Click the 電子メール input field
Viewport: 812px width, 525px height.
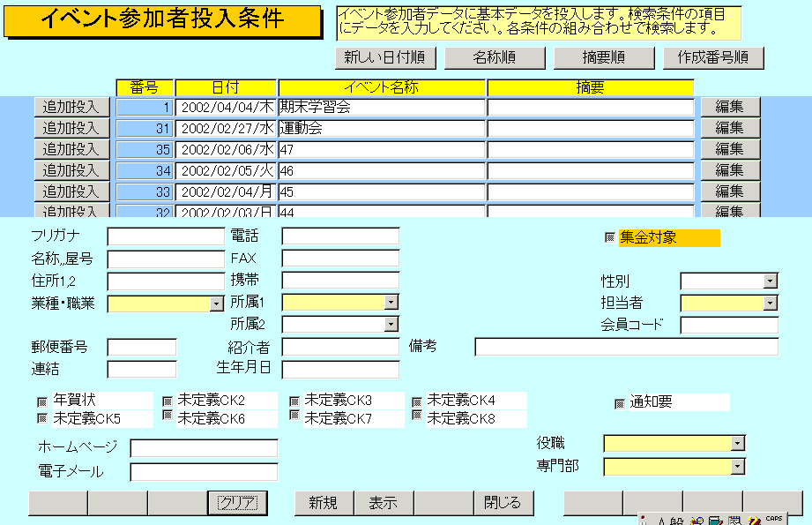point(204,472)
